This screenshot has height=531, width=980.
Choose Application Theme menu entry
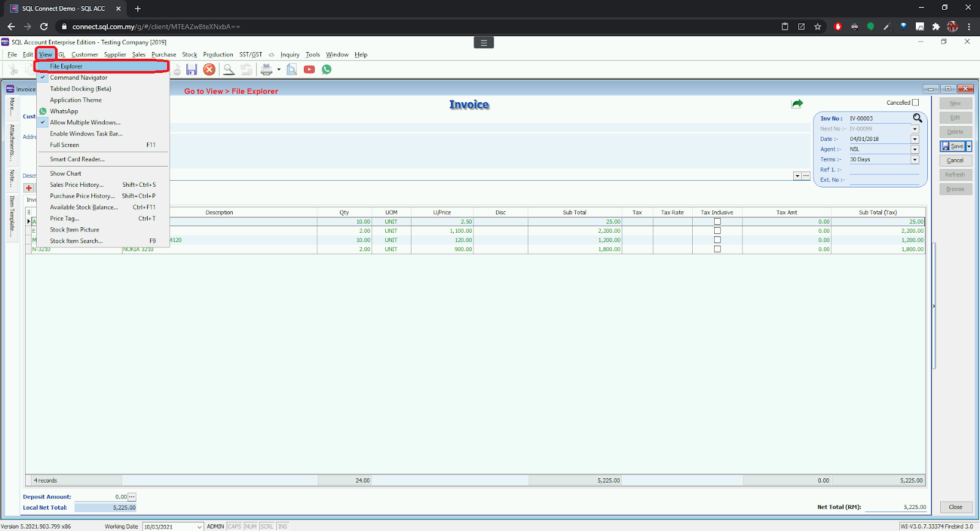coord(76,100)
